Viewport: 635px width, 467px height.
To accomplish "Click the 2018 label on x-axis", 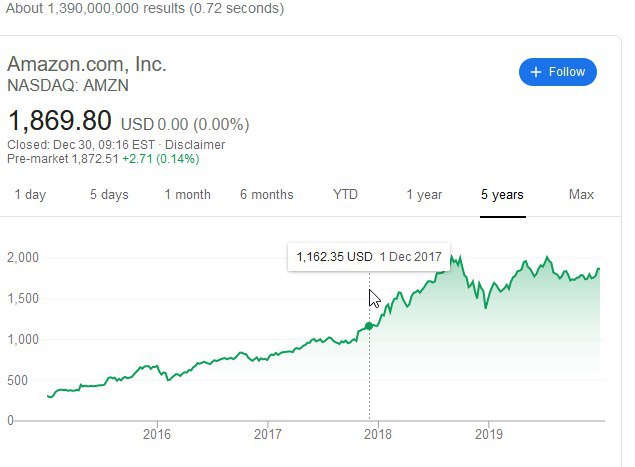I will click(x=378, y=434).
